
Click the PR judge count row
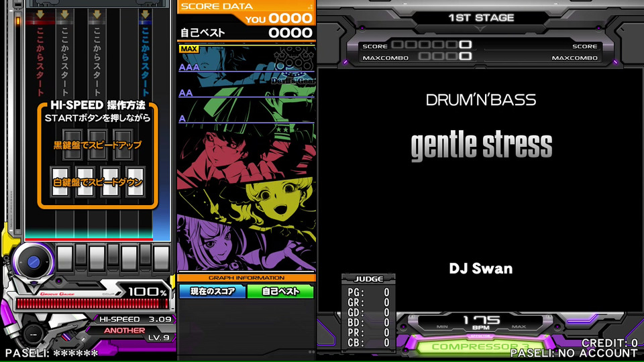point(368,333)
